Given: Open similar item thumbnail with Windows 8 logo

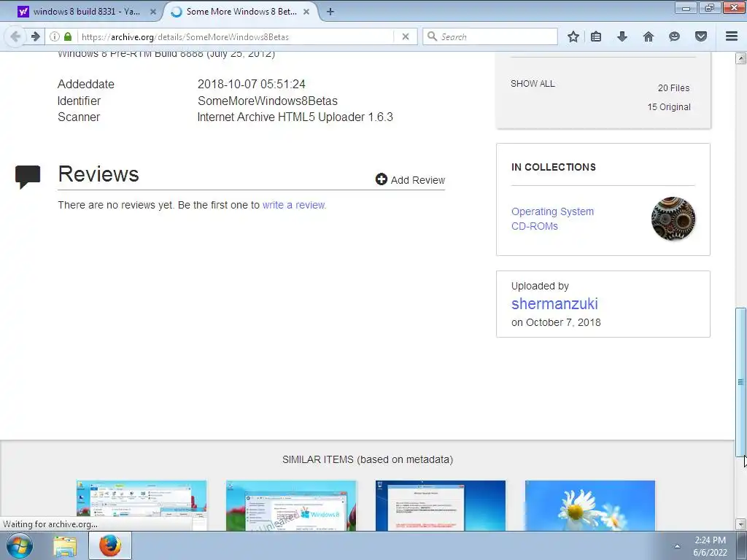Looking at the screenshot, I should click(291, 505).
